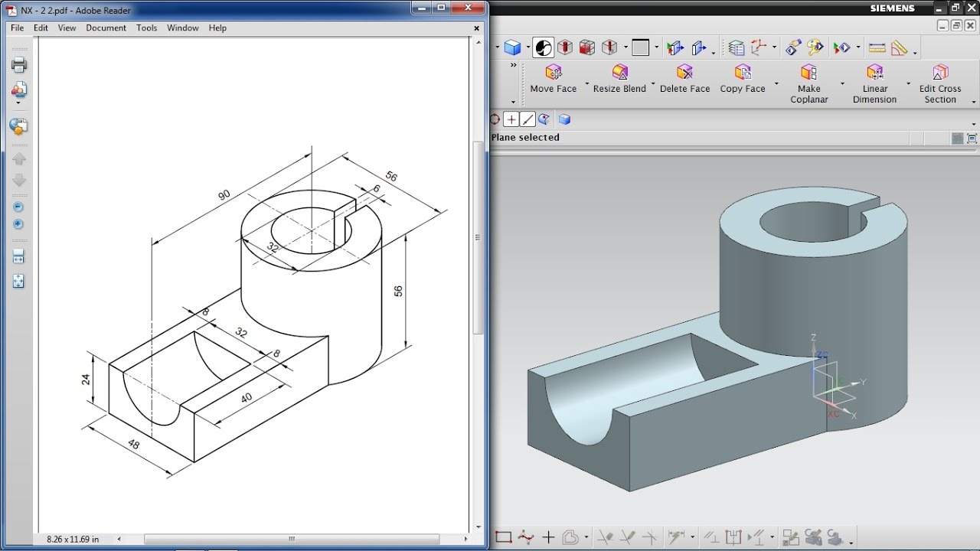This screenshot has height=551, width=980.
Task: Click the Inferred Dimensions tool in bottom toolbar
Action: coord(675,537)
